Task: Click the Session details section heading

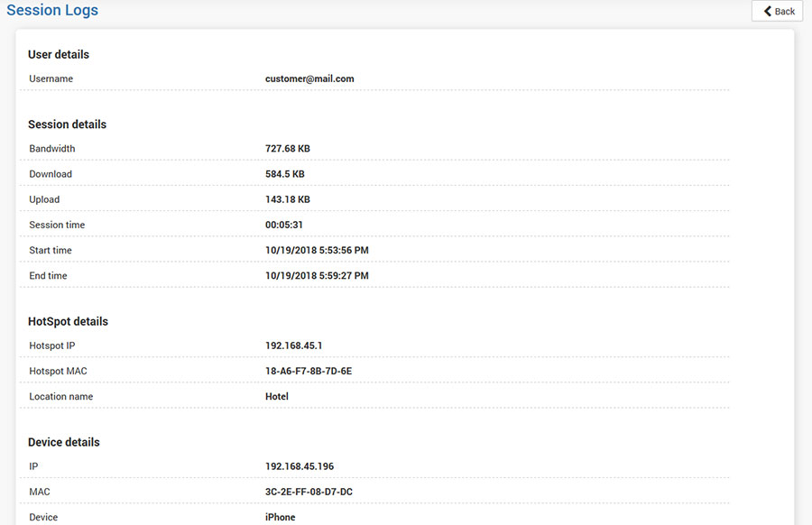Action: 67,124
